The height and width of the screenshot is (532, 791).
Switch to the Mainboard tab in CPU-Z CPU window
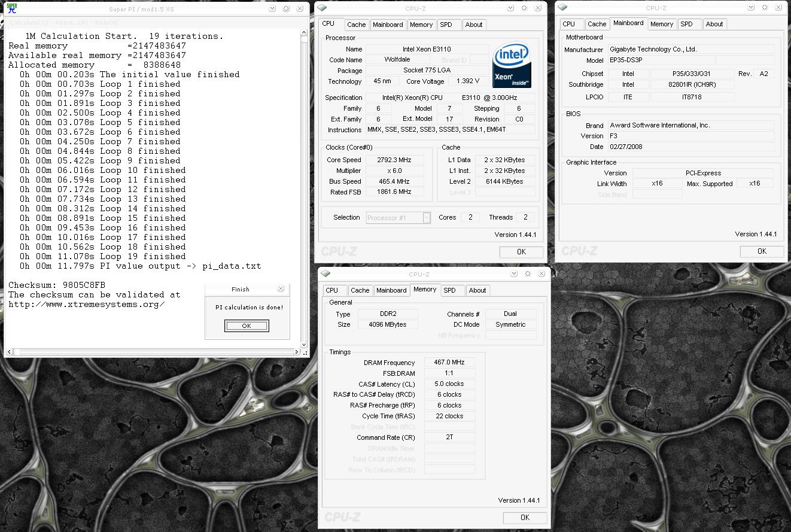(388, 25)
